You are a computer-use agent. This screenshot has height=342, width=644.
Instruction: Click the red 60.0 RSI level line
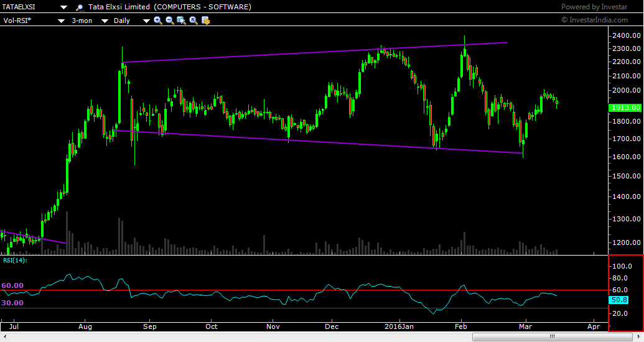click(304, 290)
